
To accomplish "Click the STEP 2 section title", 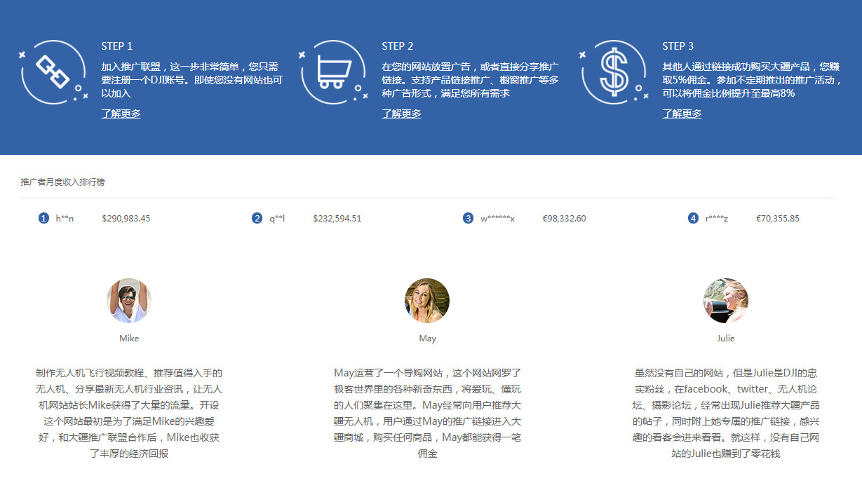I will click(398, 46).
